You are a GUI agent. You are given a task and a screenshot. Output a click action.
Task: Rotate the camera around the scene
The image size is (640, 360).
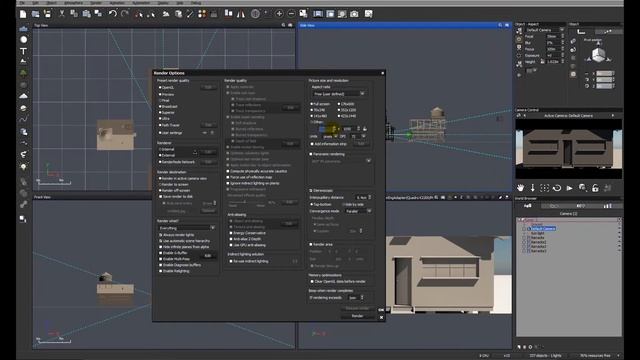tap(557, 188)
